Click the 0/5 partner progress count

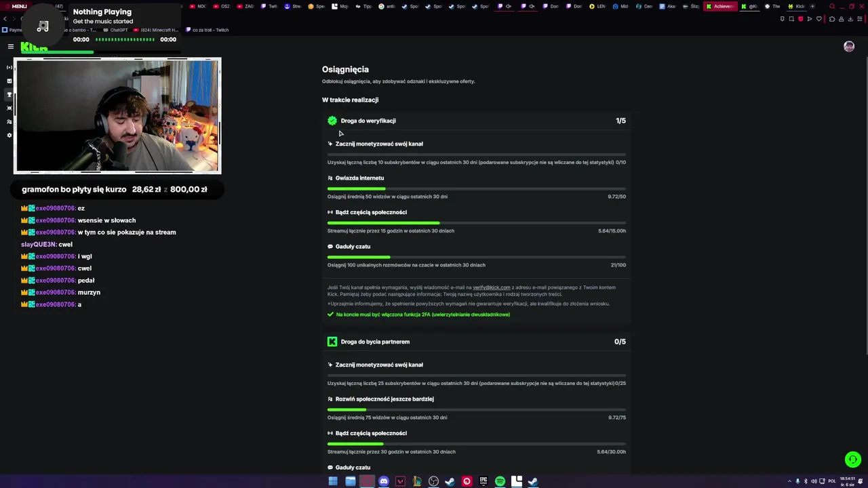pyautogui.click(x=620, y=342)
